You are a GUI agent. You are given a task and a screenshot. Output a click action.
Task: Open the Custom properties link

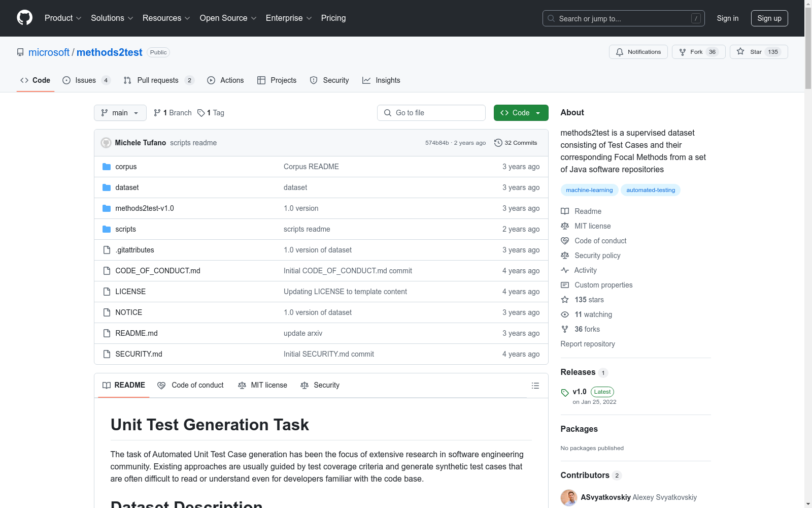(597, 285)
